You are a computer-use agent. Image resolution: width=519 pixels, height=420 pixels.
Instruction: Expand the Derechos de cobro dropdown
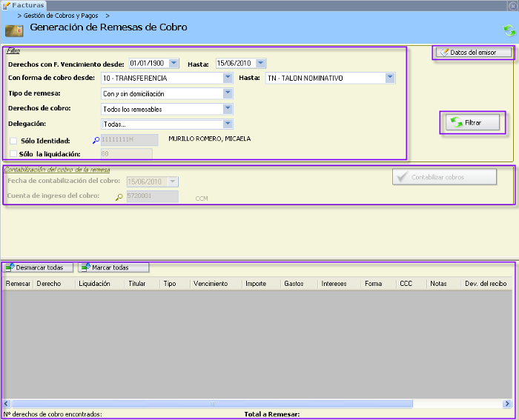tap(228, 109)
